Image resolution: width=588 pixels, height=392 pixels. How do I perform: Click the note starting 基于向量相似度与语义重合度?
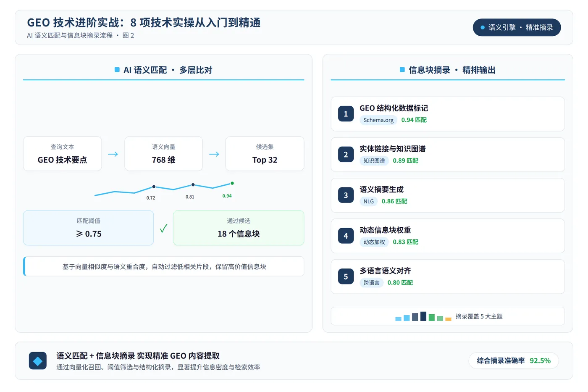coord(164,267)
